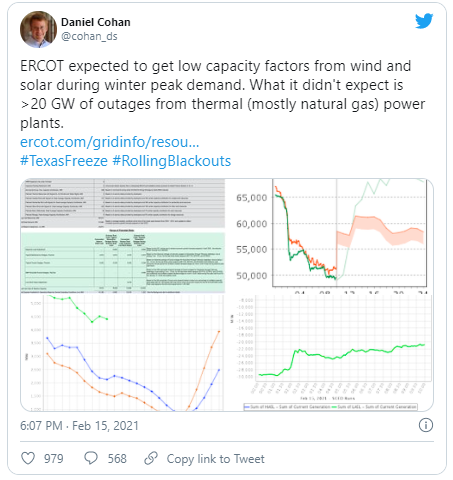Open the #TexasFreeze hashtag
This screenshot has height=480, width=453.
pyautogui.click(x=64, y=161)
